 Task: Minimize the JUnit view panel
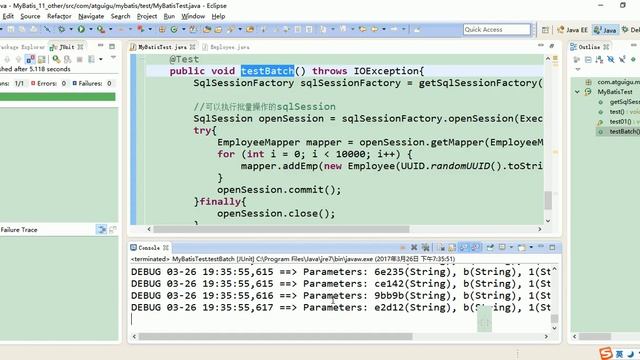tap(100, 46)
